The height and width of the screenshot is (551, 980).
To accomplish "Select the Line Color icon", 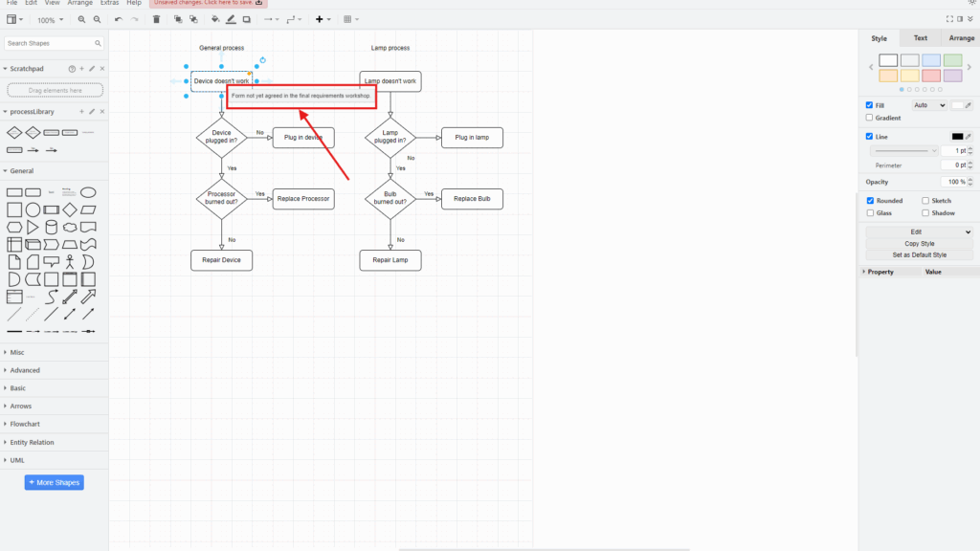I will pos(231,18).
